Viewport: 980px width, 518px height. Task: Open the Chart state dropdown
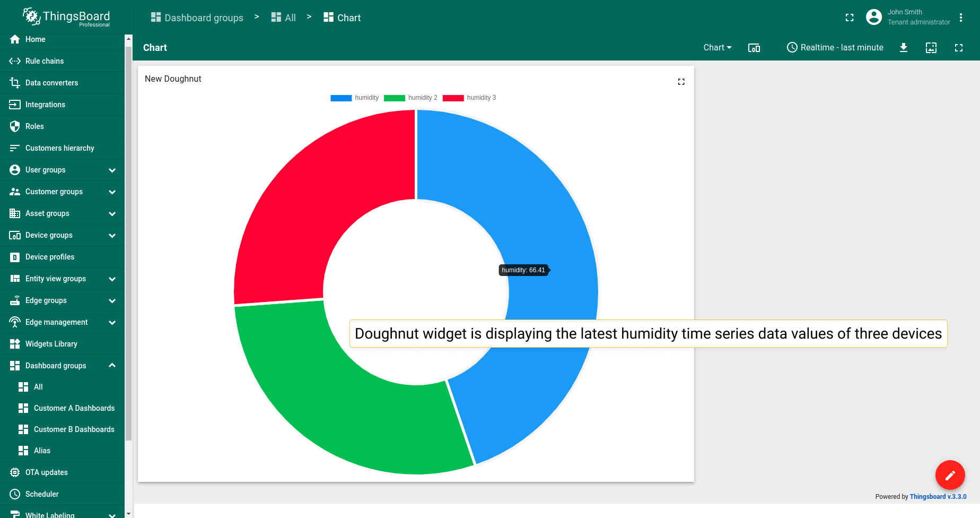pyautogui.click(x=717, y=48)
